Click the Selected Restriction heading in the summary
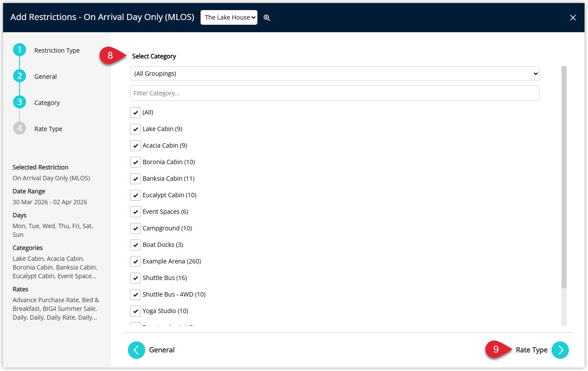Viewport: 588px width, 371px height. tap(40, 167)
